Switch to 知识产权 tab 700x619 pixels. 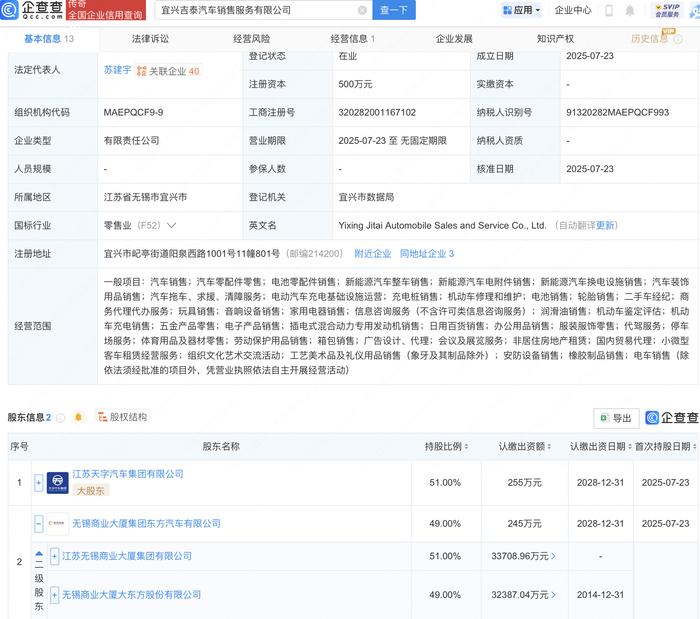(555, 39)
